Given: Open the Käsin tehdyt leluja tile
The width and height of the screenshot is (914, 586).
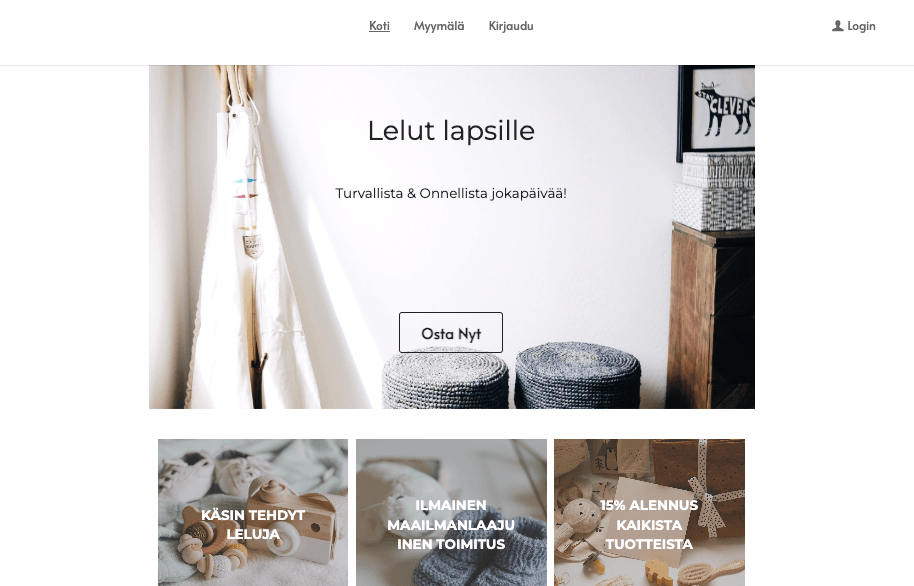Looking at the screenshot, I should (253, 513).
